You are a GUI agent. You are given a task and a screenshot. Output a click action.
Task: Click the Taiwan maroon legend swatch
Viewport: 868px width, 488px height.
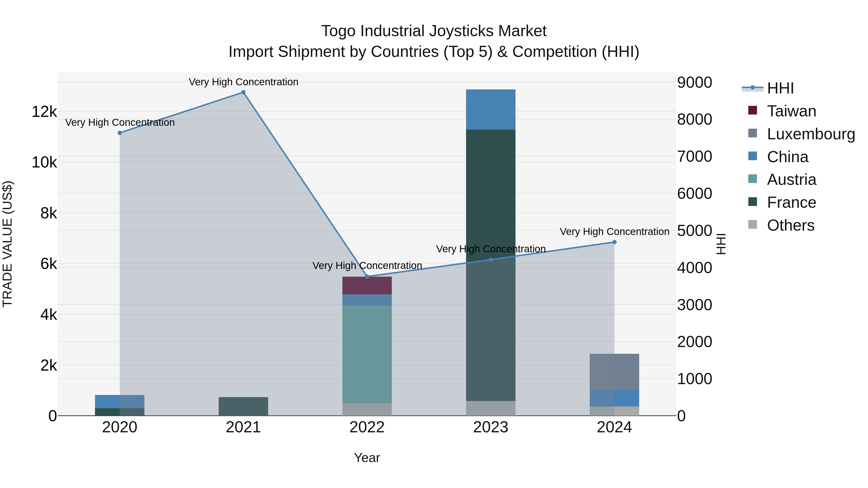pos(753,110)
